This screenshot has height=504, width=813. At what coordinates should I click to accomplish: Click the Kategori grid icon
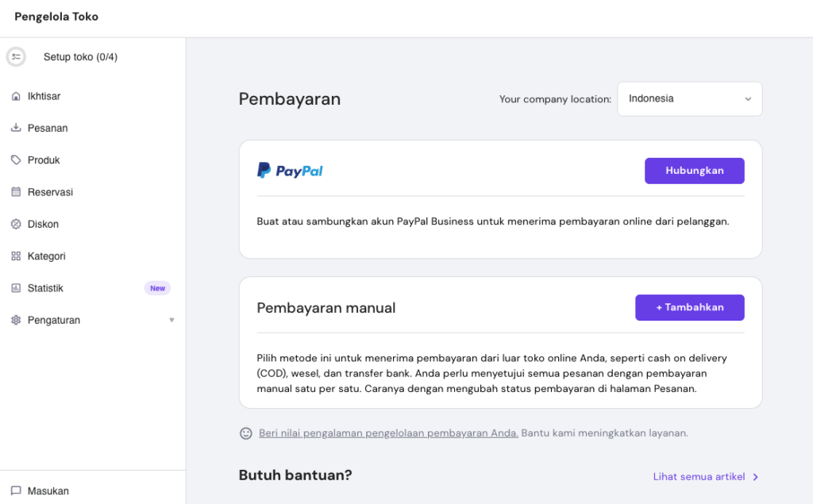pos(15,256)
